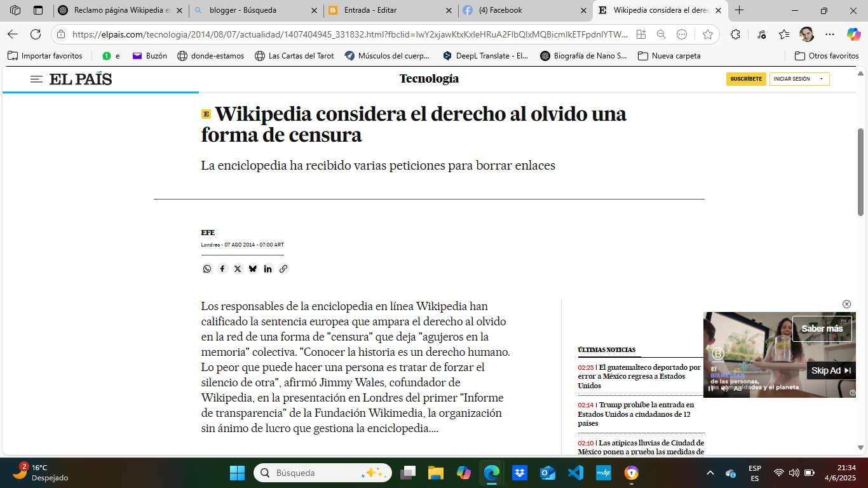Close the floating video ad
Viewport: 868px width, 488px height.
pyautogui.click(x=846, y=304)
